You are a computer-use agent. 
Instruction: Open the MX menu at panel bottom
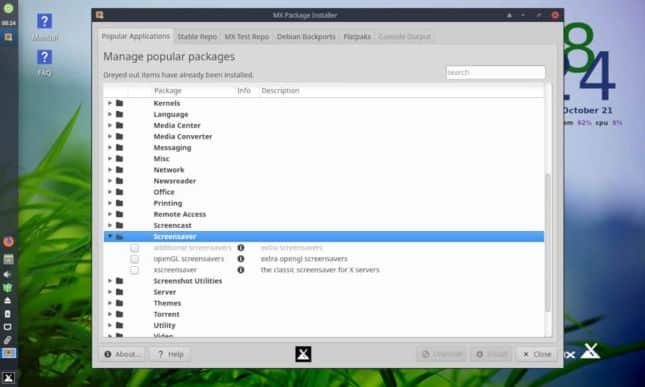(x=8, y=378)
